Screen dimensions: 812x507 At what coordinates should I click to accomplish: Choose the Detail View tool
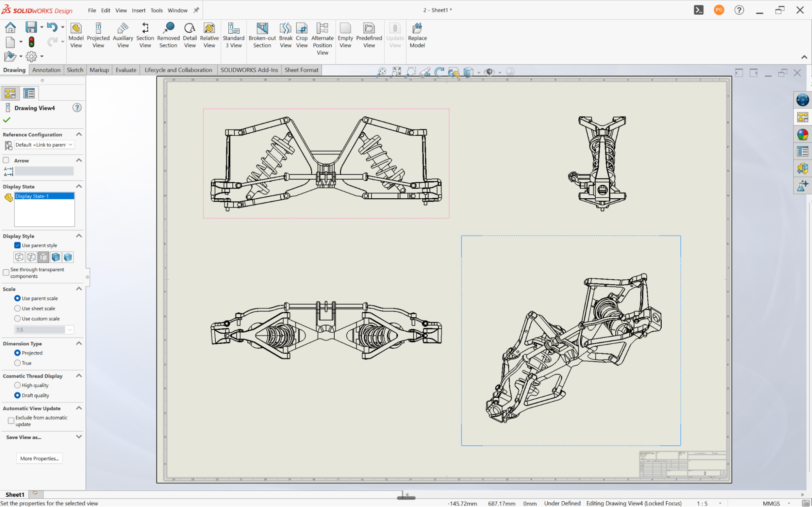pos(190,35)
